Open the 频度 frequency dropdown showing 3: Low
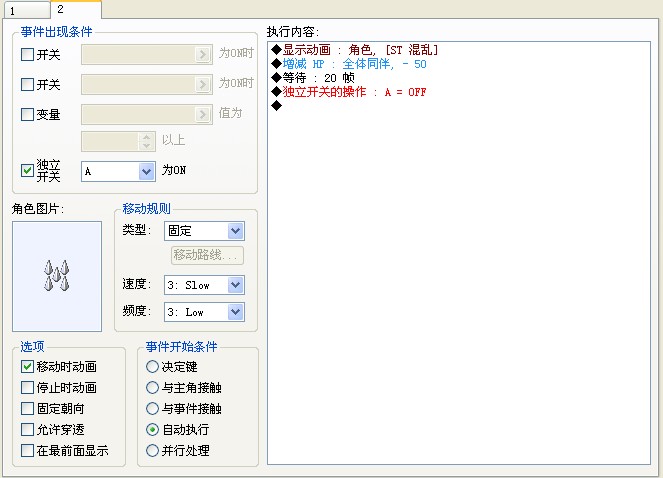Screen dimensions: 663x478 pyautogui.click(x=236, y=312)
